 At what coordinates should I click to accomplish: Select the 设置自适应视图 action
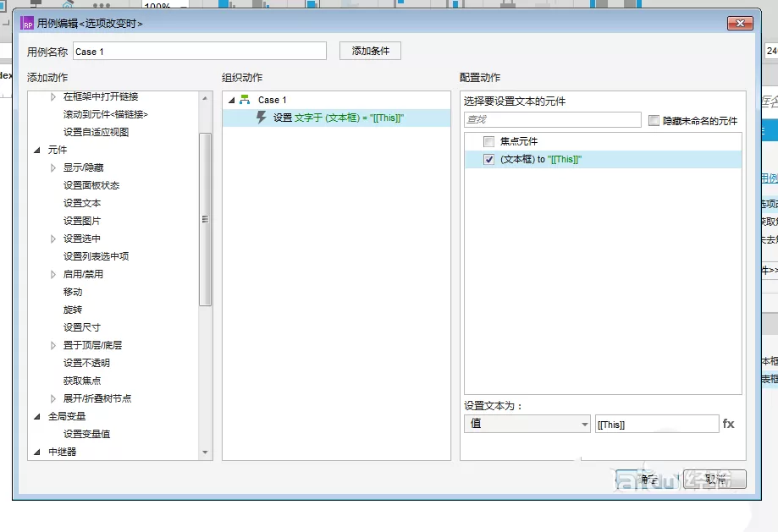click(x=96, y=132)
